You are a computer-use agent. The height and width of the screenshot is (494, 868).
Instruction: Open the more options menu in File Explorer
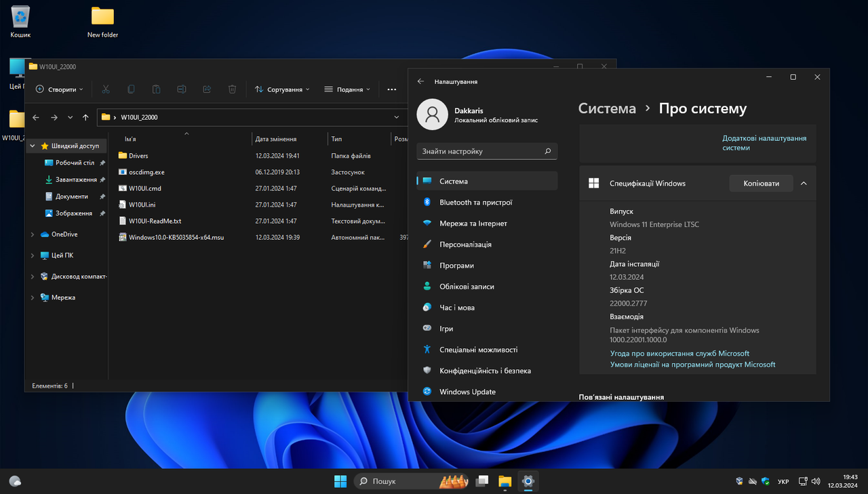[392, 89]
